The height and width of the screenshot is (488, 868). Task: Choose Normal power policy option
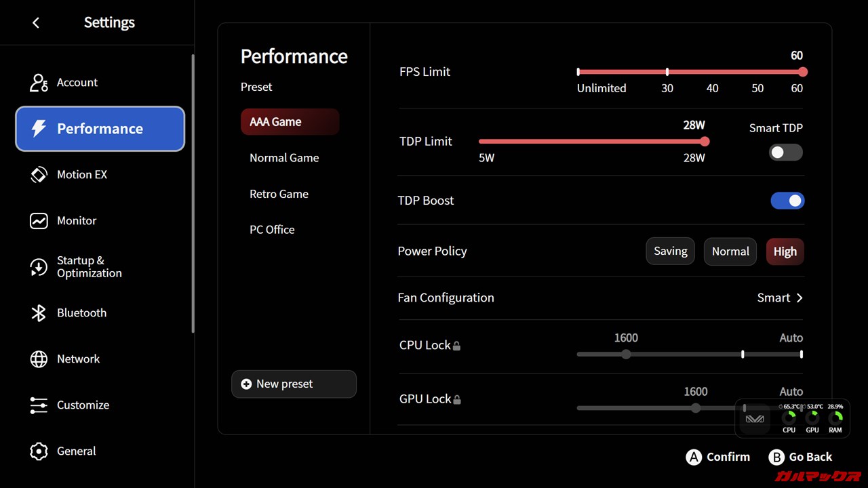point(730,251)
